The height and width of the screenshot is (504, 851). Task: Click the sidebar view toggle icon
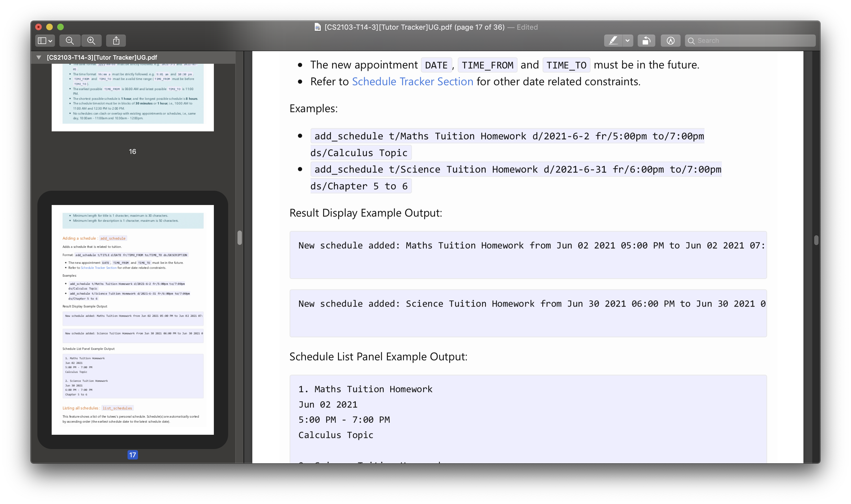coord(42,41)
